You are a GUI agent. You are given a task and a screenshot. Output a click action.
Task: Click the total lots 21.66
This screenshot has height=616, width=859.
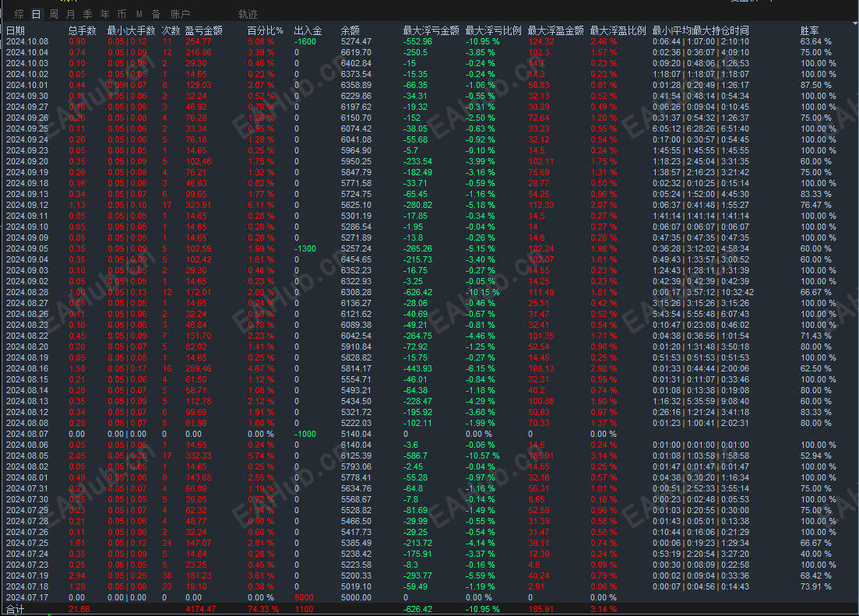tap(79, 610)
